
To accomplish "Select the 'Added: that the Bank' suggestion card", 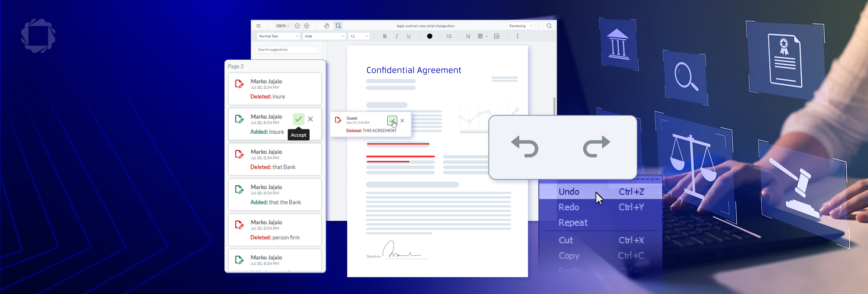I will (x=275, y=195).
